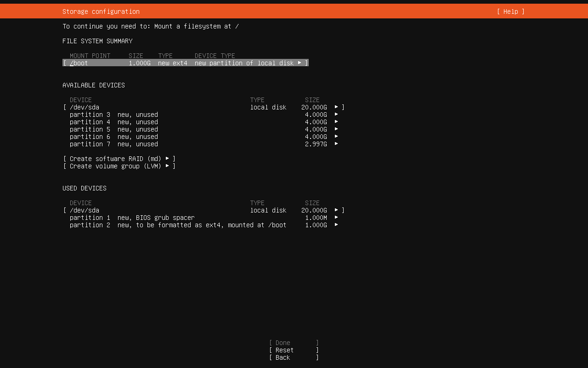Viewport: 588px width, 368px height.
Task: Click arrow beside partition 6 unused
Action: pos(336,137)
